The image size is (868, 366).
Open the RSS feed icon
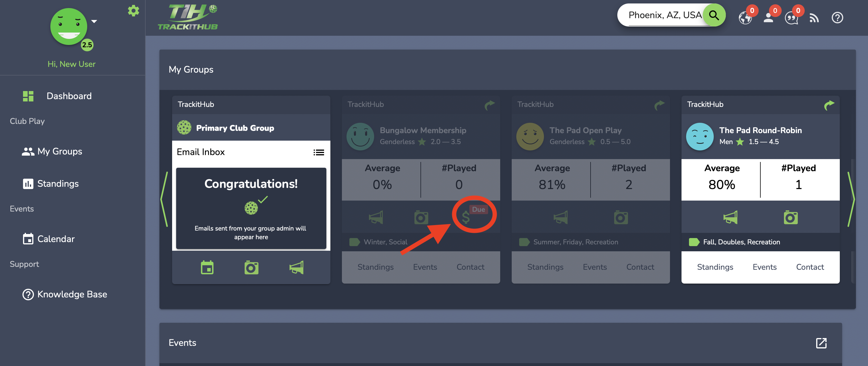click(x=814, y=18)
